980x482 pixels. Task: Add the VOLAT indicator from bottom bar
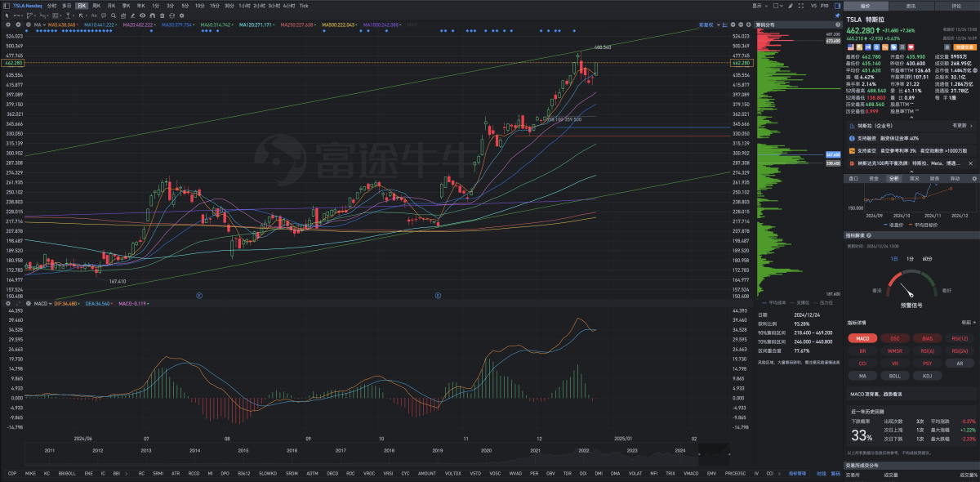pyautogui.click(x=635, y=473)
